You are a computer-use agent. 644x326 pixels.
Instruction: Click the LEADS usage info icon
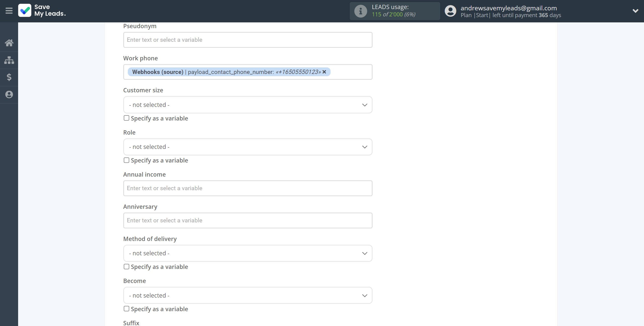[360, 11]
